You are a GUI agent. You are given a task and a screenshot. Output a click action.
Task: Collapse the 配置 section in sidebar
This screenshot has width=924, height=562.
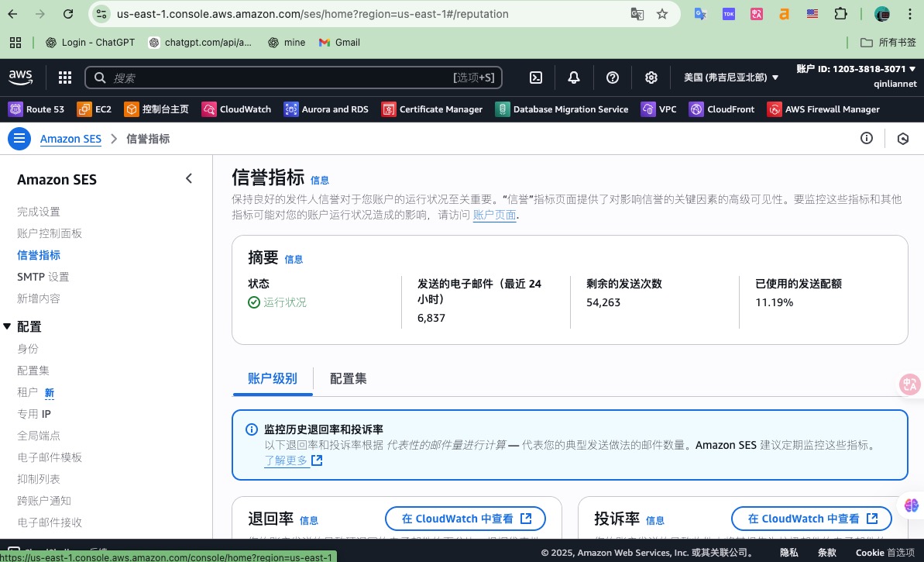pos(7,326)
